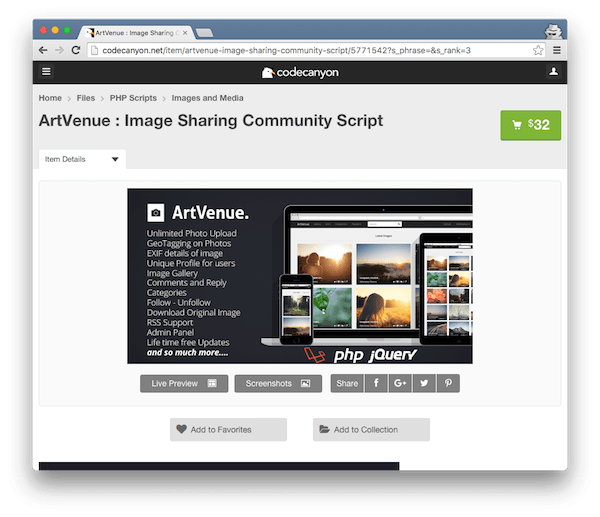This screenshot has height=517, width=600.
Task: Open the Live Preview button
Action: [184, 383]
